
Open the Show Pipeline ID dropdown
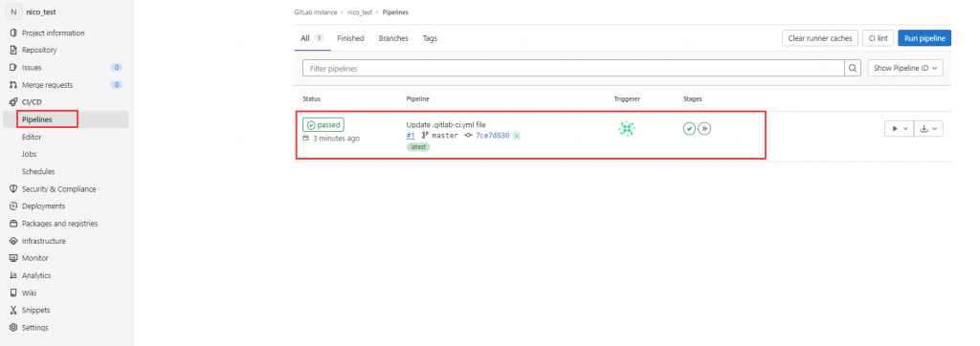pyautogui.click(x=905, y=68)
